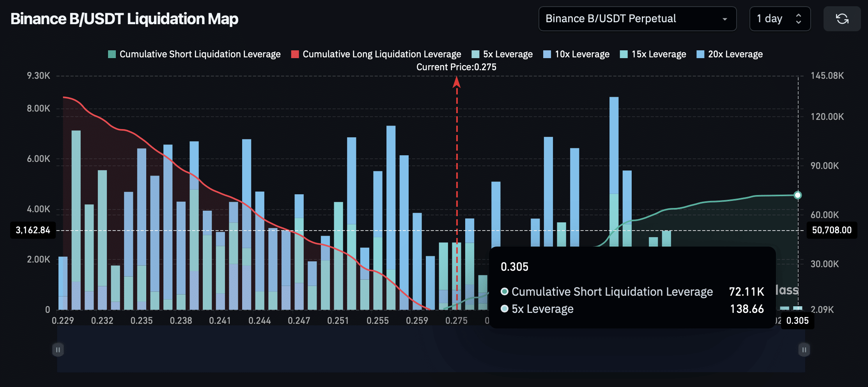Open the Binance B/USDT Perpetual dropdown
The width and height of the screenshot is (868, 387).
[638, 19]
